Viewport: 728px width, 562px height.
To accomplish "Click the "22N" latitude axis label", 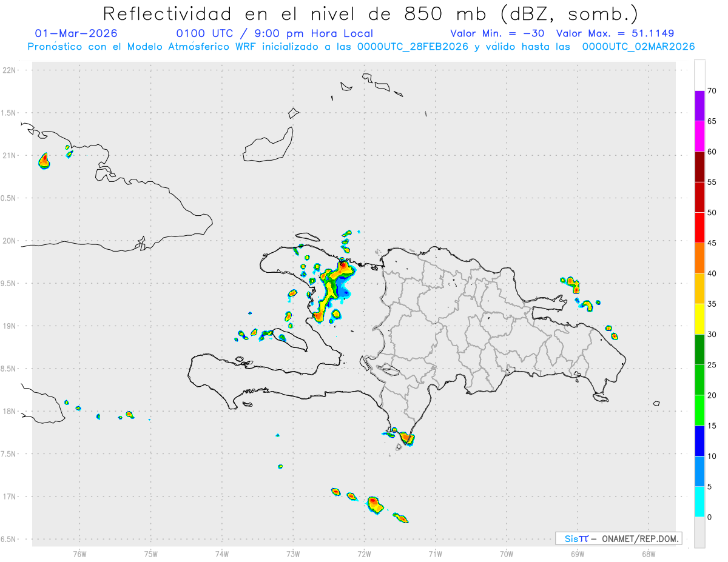I will click(x=10, y=70).
